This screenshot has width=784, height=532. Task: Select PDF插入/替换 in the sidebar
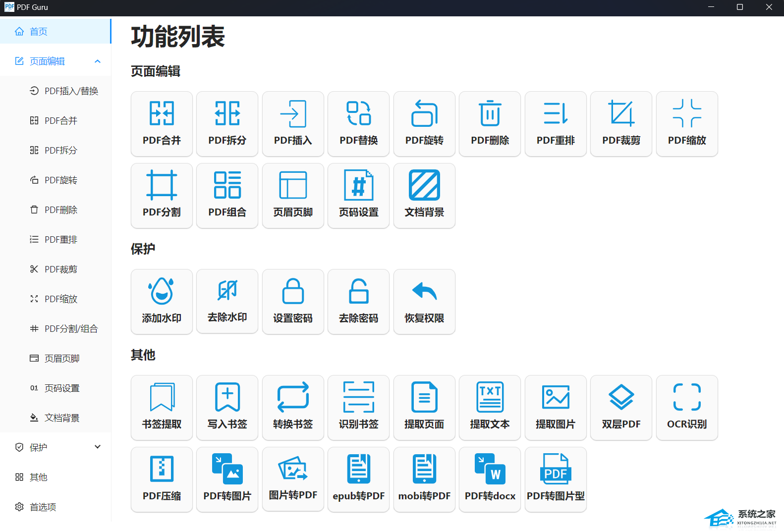click(x=71, y=91)
